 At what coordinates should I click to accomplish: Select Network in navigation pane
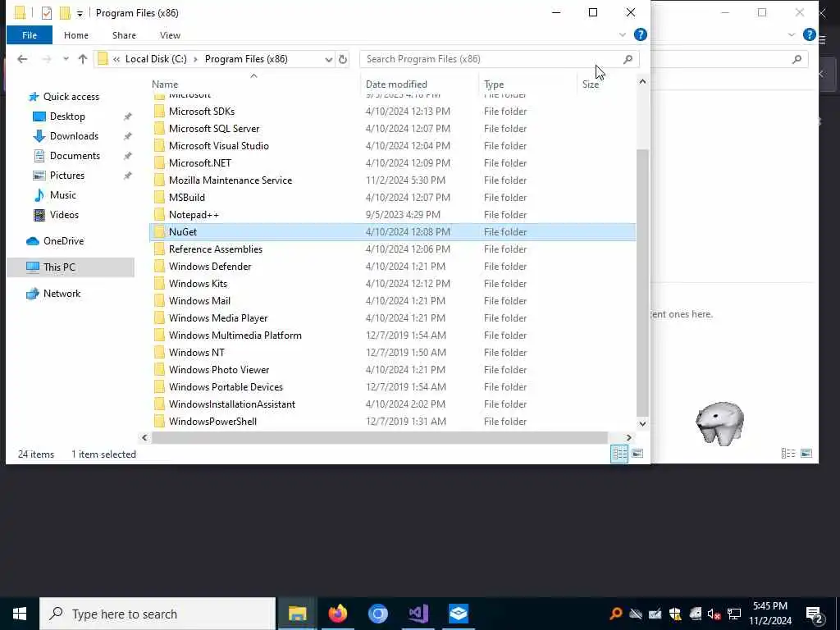(62, 294)
